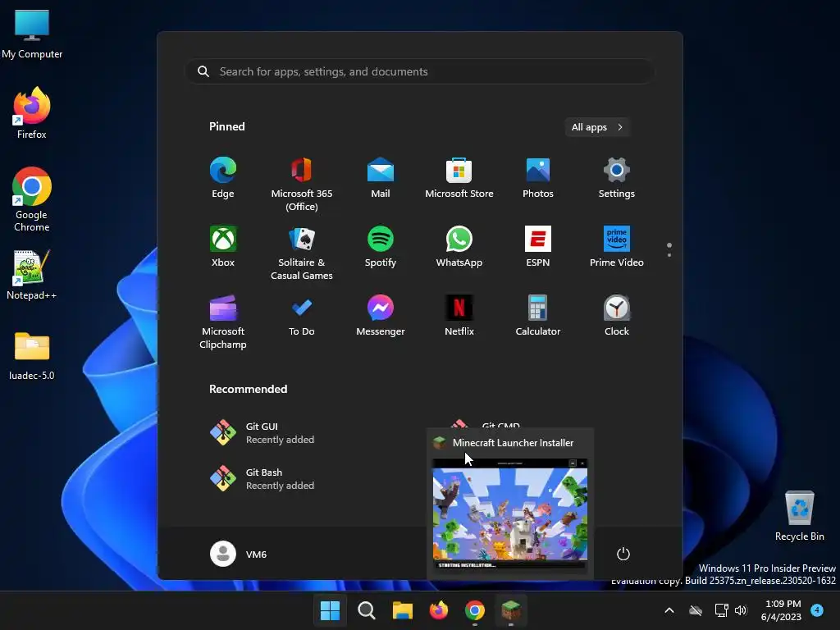Select the My Computer desktop icon

click(32, 34)
